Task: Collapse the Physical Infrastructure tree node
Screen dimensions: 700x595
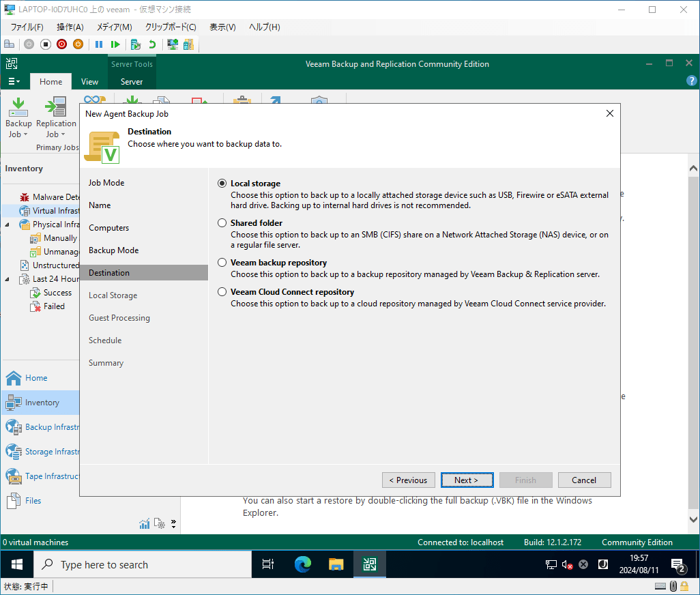Action: (x=7, y=224)
